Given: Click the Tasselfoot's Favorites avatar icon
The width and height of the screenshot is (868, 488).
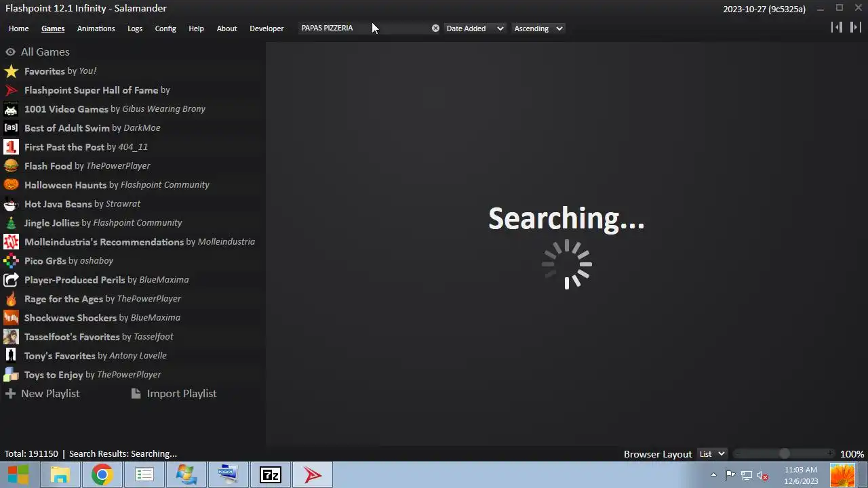Looking at the screenshot, I should click(x=11, y=337).
